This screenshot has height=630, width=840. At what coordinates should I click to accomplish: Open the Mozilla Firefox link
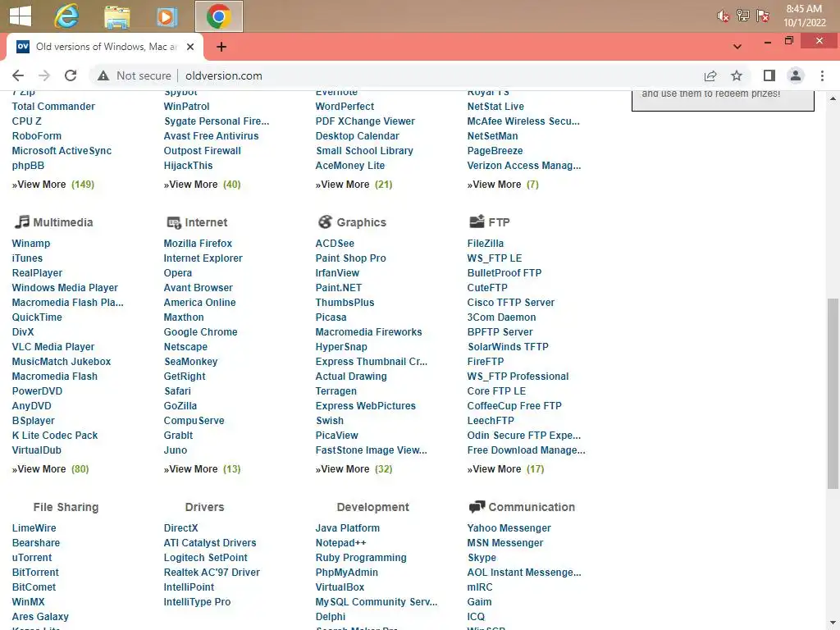[x=198, y=243]
